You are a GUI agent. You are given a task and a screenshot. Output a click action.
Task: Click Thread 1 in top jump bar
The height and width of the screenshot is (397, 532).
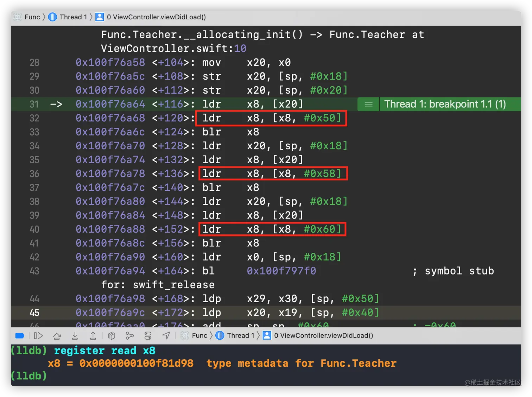(73, 17)
